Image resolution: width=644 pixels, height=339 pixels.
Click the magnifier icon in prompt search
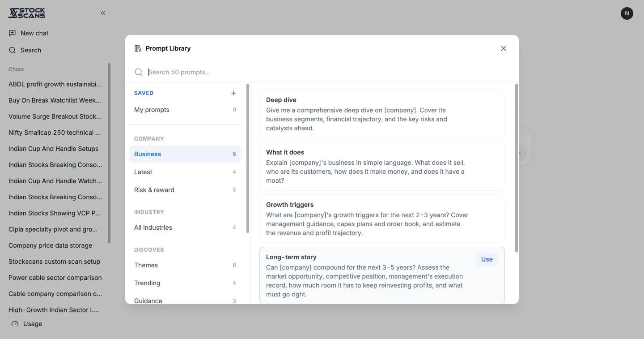click(139, 72)
